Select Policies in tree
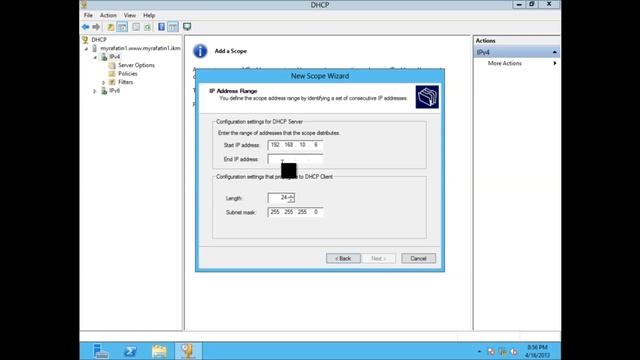 coord(127,73)
